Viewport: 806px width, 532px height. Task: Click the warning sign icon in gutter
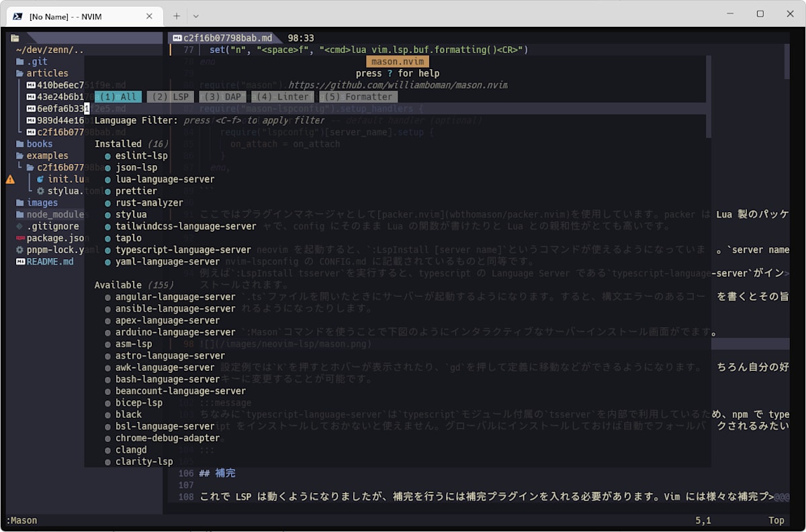(x=10, y=179)
